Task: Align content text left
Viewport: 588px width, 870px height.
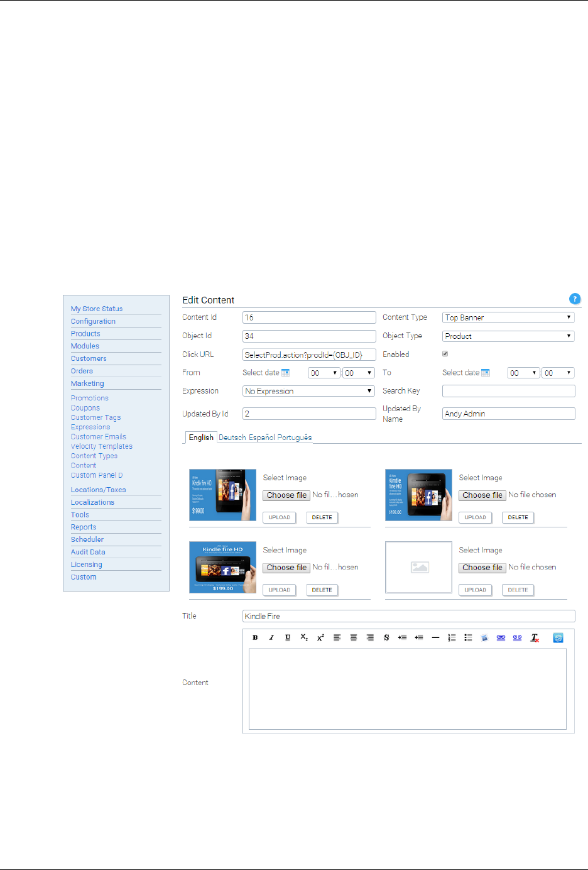Action: pos(337,637)
